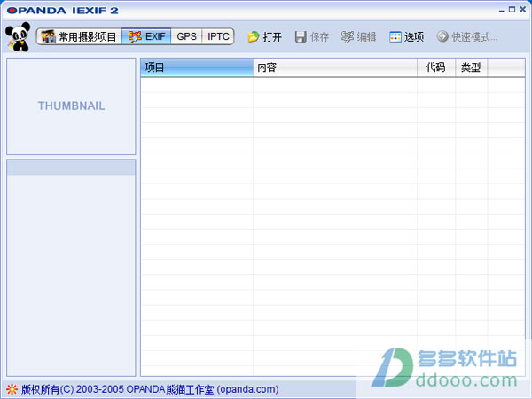This screenshot has width=532, height=399.
Task: Switch to 常用摄影项目 tab
Action: [x=79, y=36]
